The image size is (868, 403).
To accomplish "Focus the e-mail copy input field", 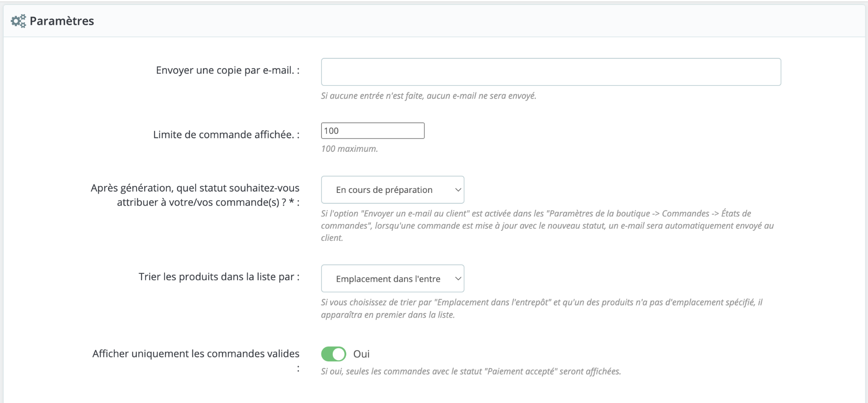I will tap(551, 72).
